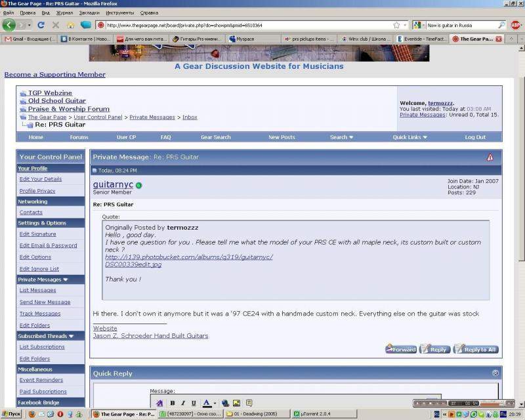Click the Remove Text Formatting icon

pyautogui.click(x=159, y=403)
